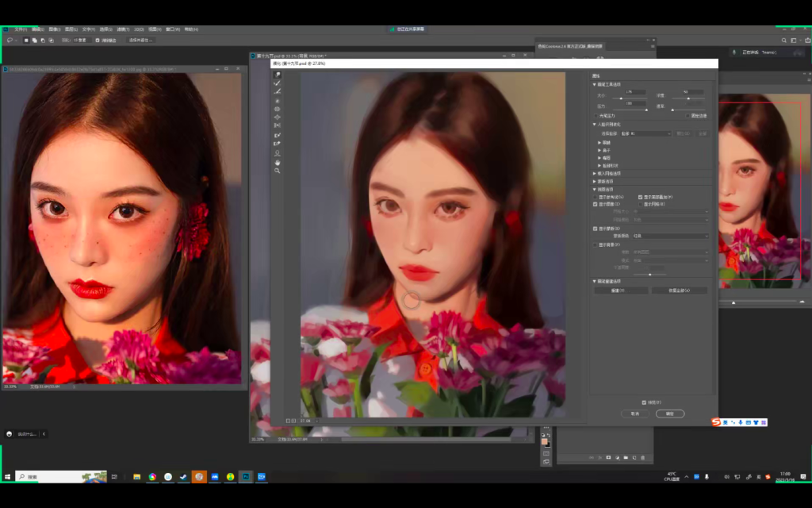Click the 恢复全部 (Restore All) button
This screenshot has height=508, width=812.
pyautogui.click(x=679, y=291)
